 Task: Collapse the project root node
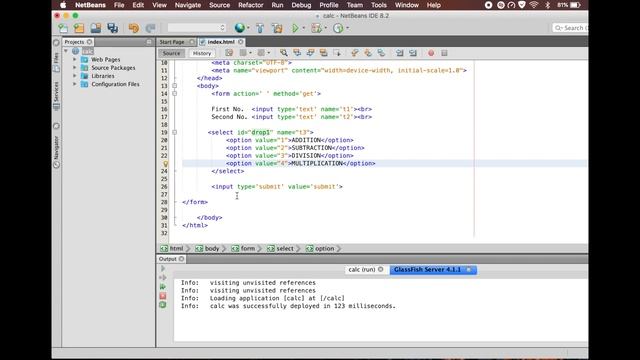click(x=66, y=51)
